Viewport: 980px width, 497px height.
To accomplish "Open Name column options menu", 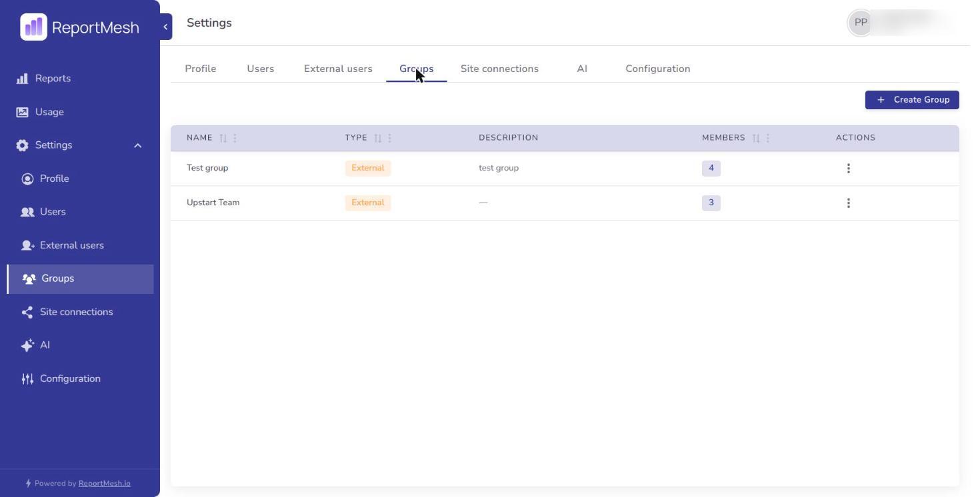I will [x=235, y=138].
